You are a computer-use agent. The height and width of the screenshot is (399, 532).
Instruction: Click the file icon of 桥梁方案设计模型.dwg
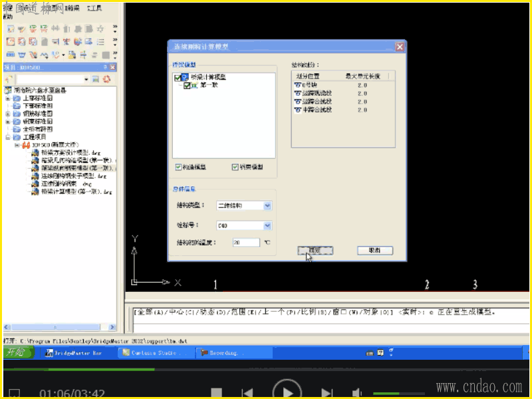tap(35, 153)
